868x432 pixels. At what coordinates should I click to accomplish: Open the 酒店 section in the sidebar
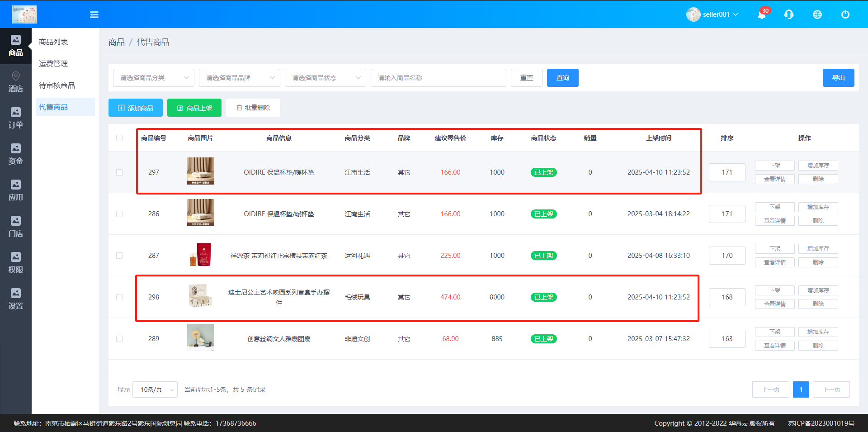(x=16, y=82)
